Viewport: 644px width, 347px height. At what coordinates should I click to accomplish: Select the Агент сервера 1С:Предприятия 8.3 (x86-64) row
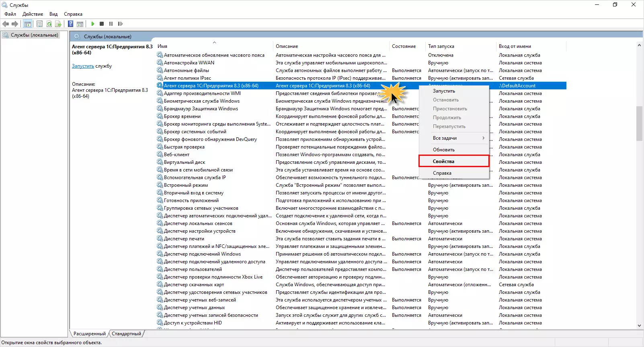[x=361, y=86]
